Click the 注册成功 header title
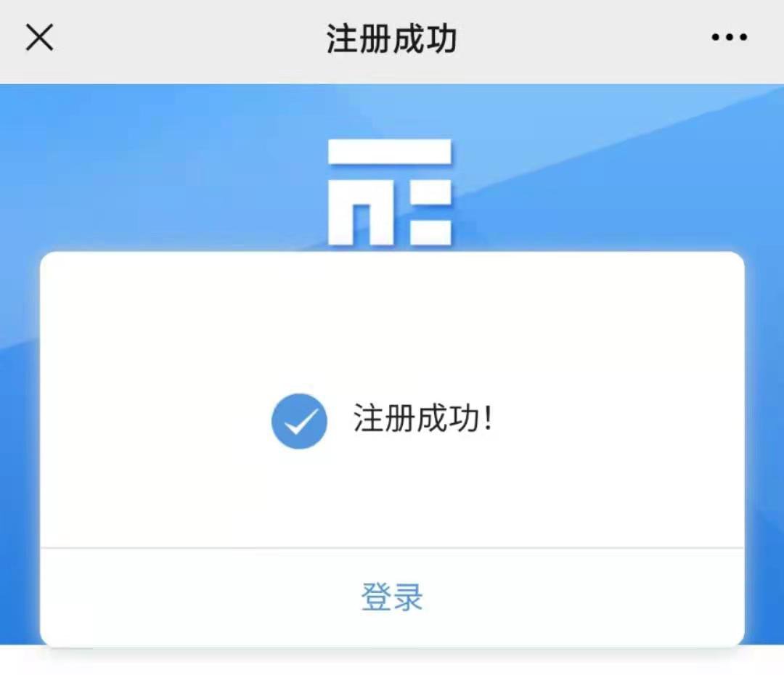 point(391,39)
